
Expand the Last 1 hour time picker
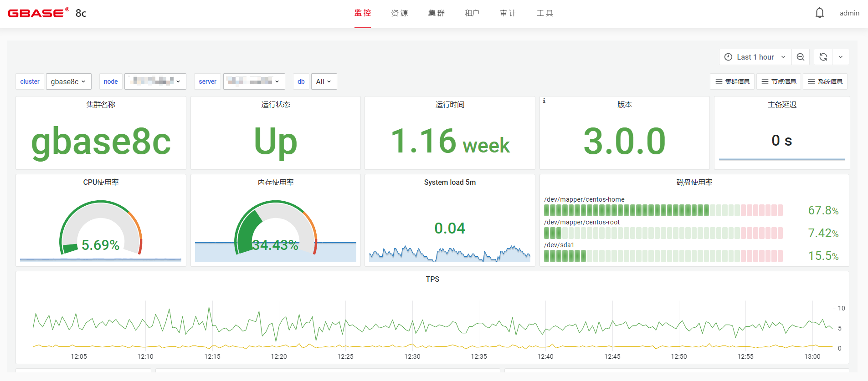point(755,57)
